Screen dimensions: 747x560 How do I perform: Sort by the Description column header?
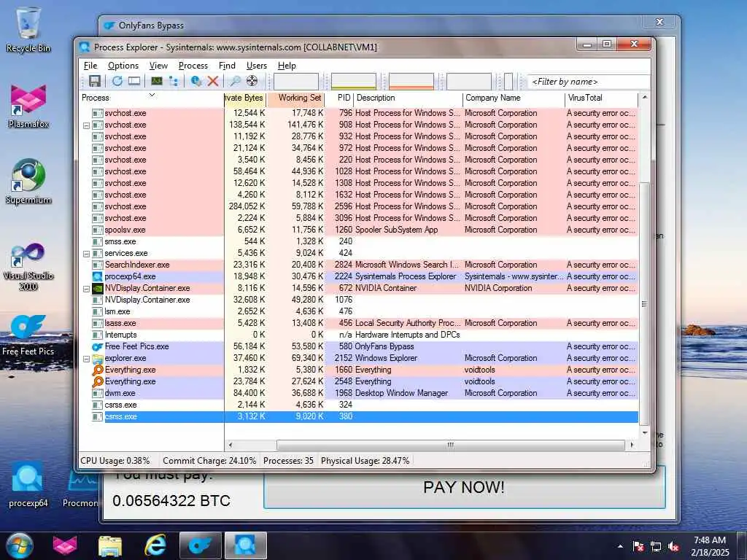(x=408, y=98)
